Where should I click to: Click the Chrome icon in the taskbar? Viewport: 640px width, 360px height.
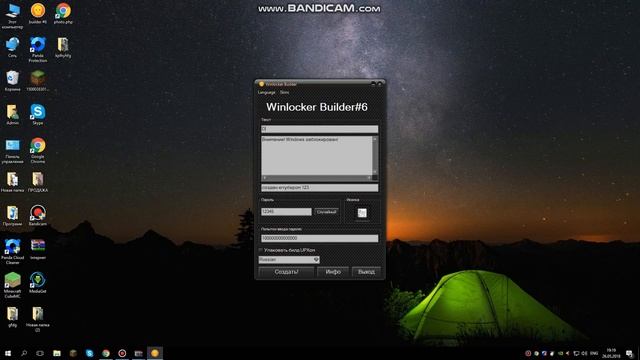(x=106, y=353)
